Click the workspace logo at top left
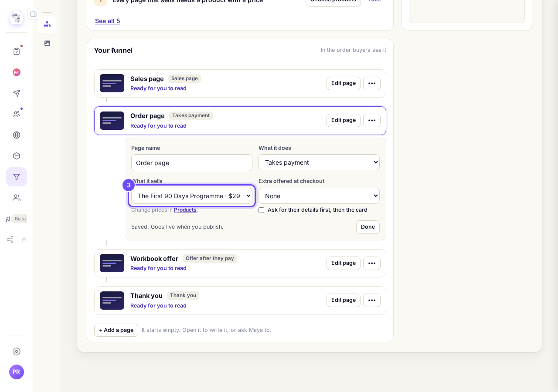558x392 pixels. click(x=17, y=18)
